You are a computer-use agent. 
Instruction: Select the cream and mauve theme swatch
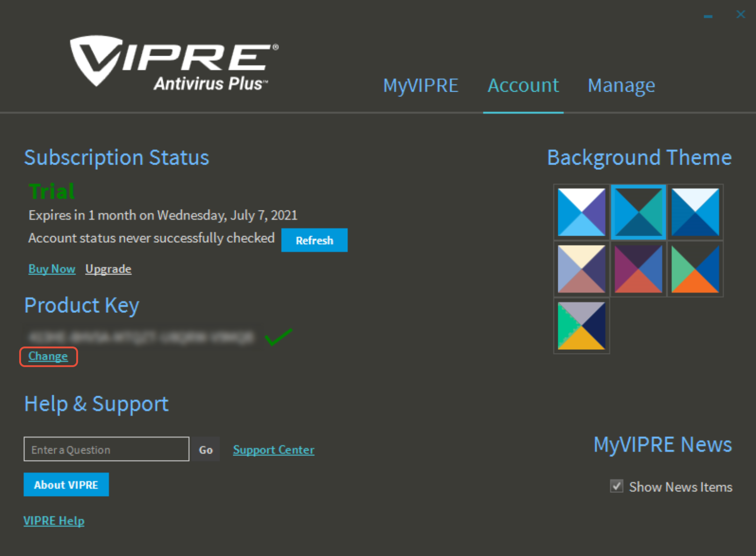581,269
